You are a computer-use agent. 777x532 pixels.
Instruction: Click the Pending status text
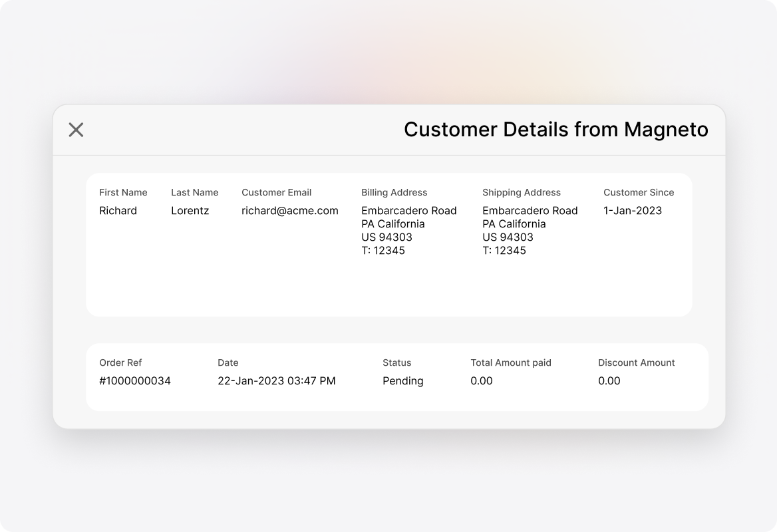coord(402,380)
